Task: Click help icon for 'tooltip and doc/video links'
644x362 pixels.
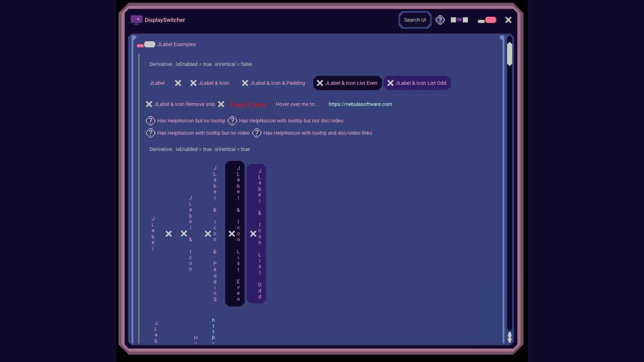Action: 257,133
